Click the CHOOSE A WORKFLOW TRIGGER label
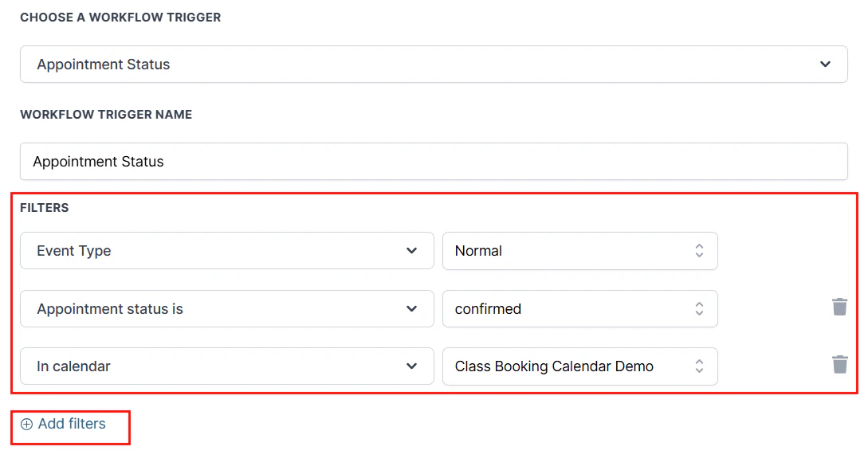 [120, 17]
